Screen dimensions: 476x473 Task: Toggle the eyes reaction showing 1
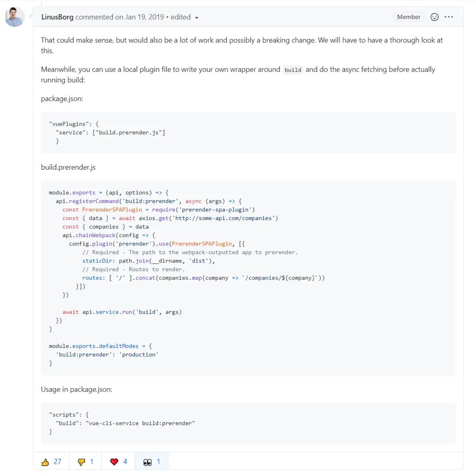[151, 461]
